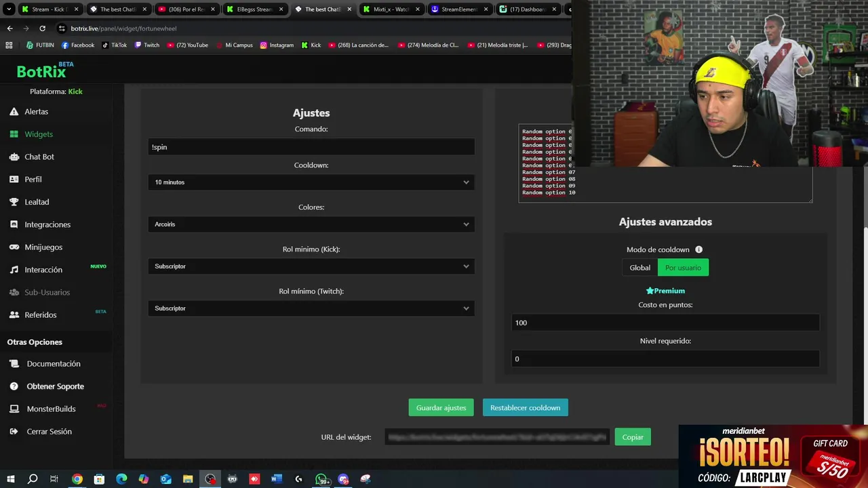Screen dimensions: 868x488
Task: Open Google Chrome from taskbar
Action: [x=77, y=479]
